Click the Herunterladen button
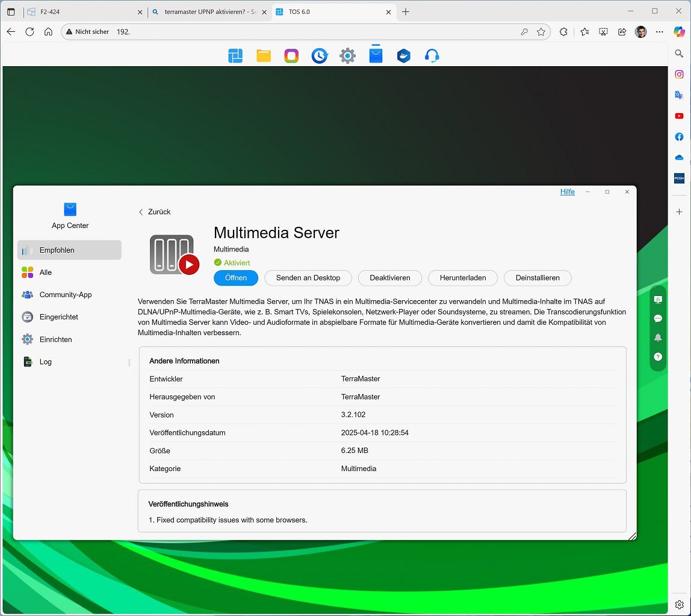The image size is (691, 616). point(463,278)
